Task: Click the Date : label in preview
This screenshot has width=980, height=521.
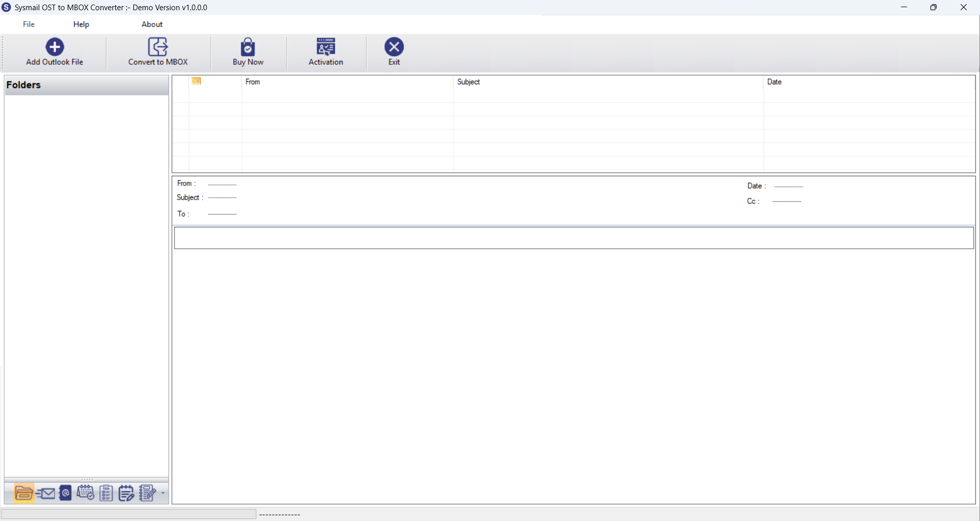Action: click(x=756, y=186)
